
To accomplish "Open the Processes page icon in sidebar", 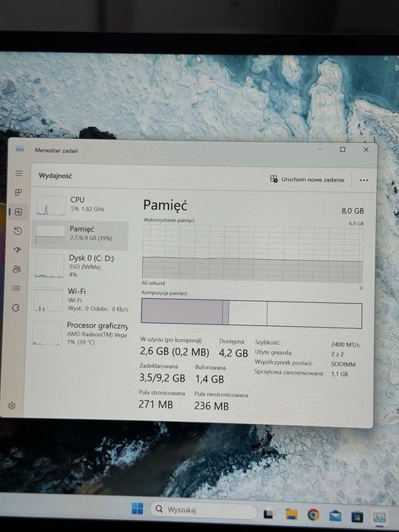I will coord(19,193).
